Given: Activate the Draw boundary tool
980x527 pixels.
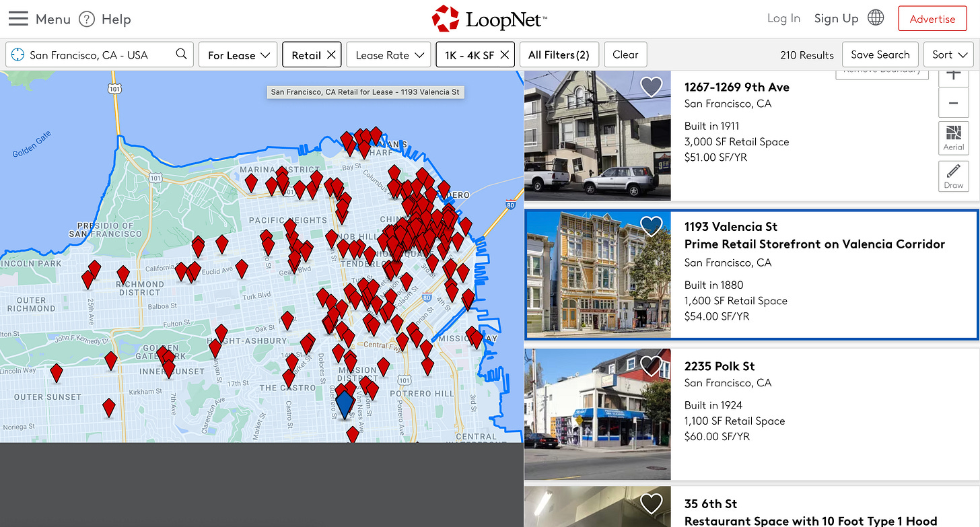Looking at the screenshot, I should (953, 176).
